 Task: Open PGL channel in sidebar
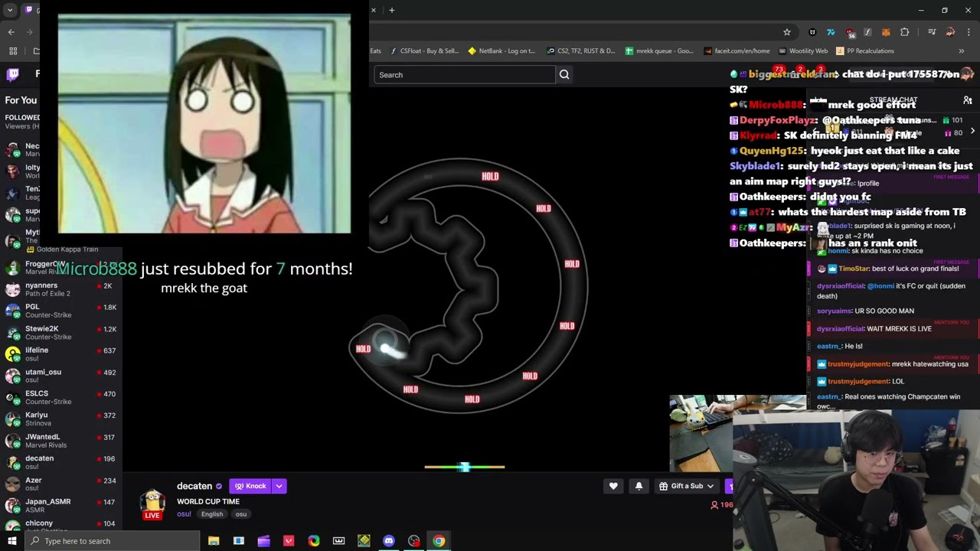tap(61, 311)
